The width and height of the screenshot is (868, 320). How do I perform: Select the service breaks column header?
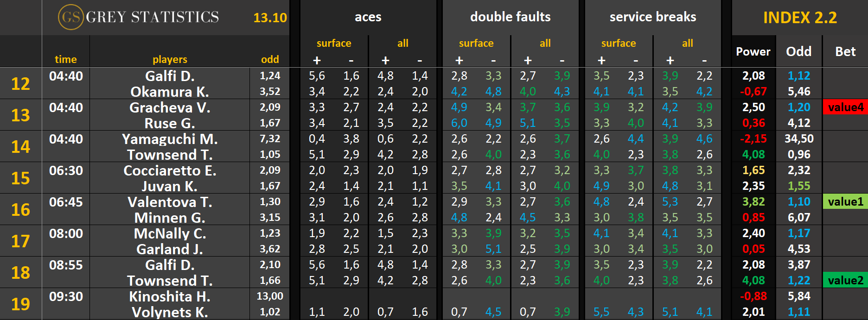coord(652,17)
